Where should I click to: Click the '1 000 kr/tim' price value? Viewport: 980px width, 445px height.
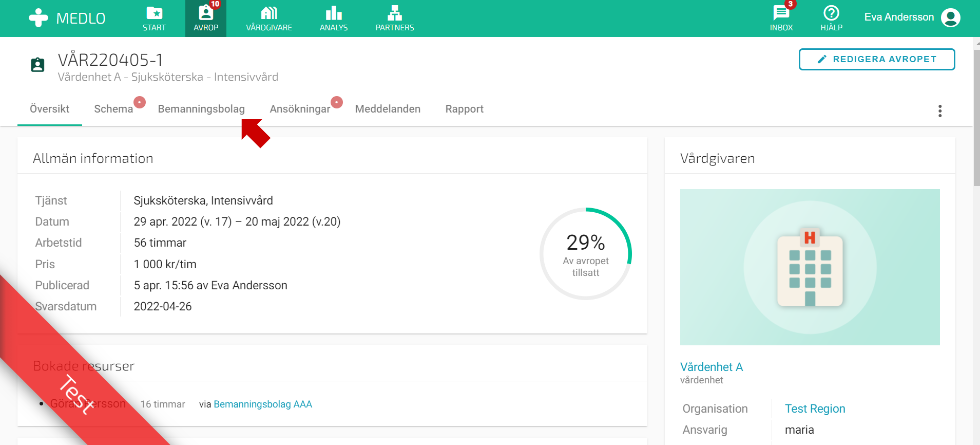tap(165, 264)
